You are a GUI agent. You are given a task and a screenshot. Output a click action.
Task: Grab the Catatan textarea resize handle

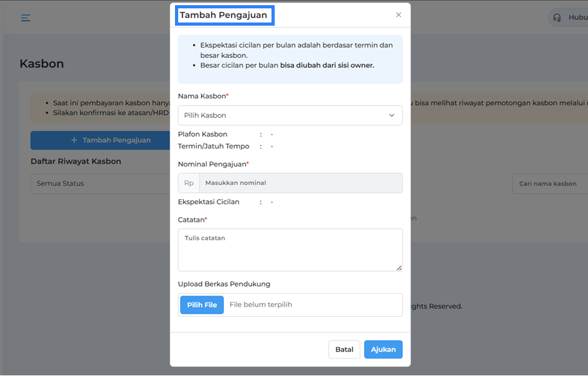(x=399, y=267)
